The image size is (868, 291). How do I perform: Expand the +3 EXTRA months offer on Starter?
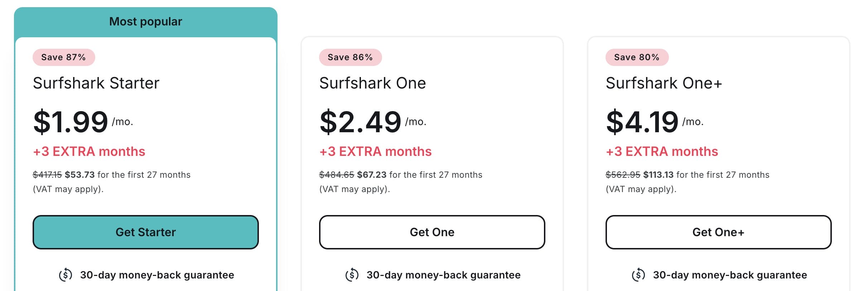click(x=89, y=152)
